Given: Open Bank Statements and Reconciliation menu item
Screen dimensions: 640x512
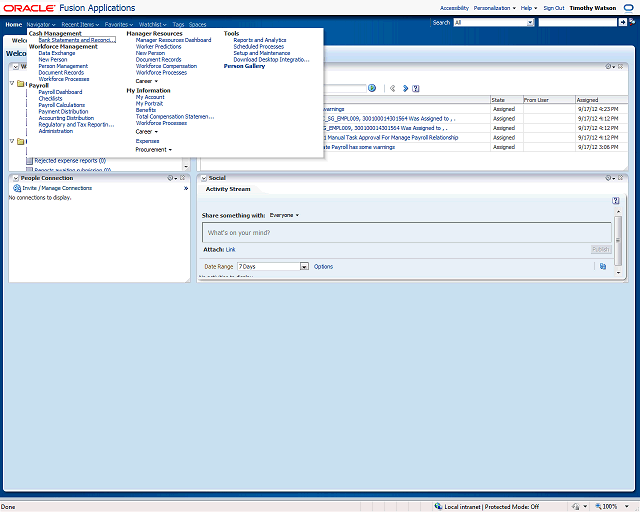Looking at the screenshot, I should (x=76, y=40).
